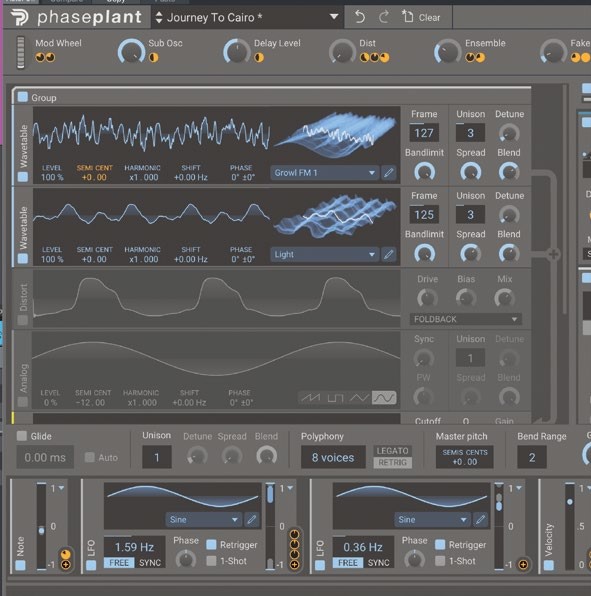Image resolution: width=591 pixels, height=596 pixels.
Task: Select the square waveform on Analog oscillator
Action: [x=335, y=398]
